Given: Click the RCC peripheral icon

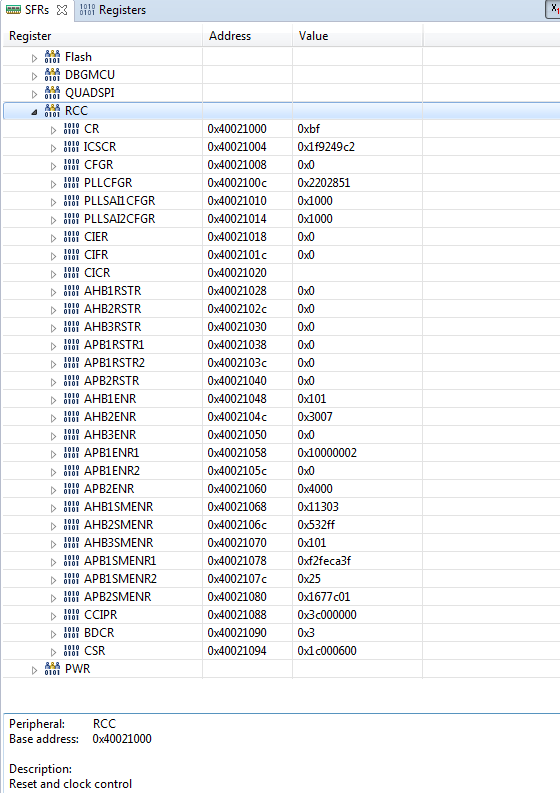Looking at the screenshot, I should [52, 111].
